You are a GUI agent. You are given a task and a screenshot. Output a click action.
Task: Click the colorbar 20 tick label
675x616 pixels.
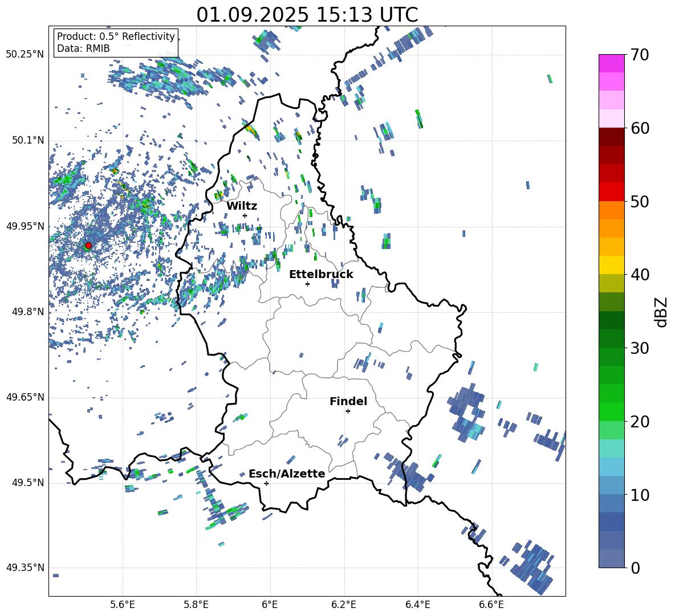[x=640, y=422]
